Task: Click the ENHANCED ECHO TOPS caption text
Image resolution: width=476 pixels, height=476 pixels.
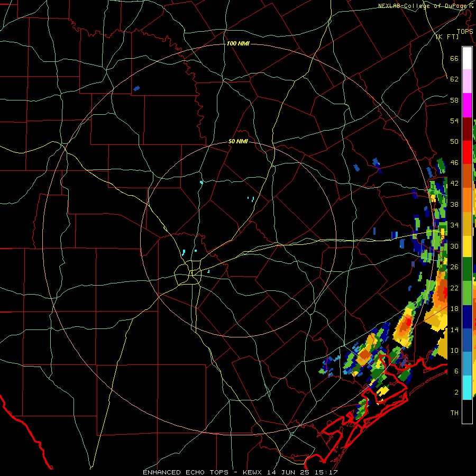Action: [186, 472]
